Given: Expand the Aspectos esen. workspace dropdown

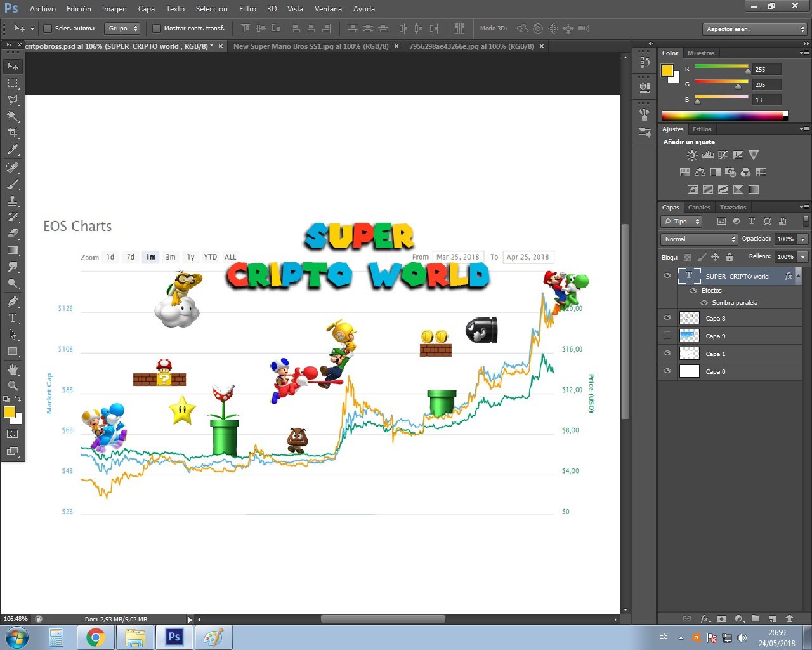Looking at the screenshot, I should click(755, 29).
